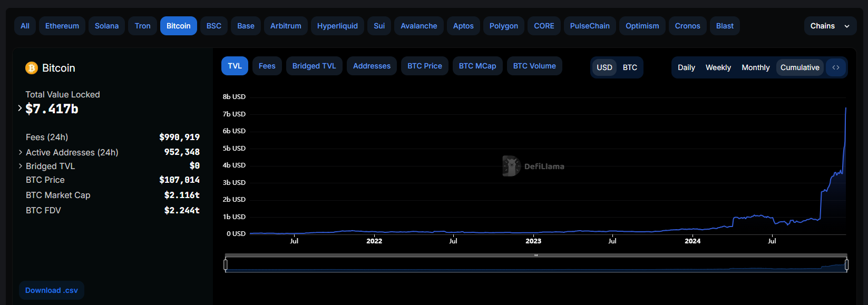The image size is (868, 305).
Task: Choose Cumulative grouping
Action: tap(800, 67)
